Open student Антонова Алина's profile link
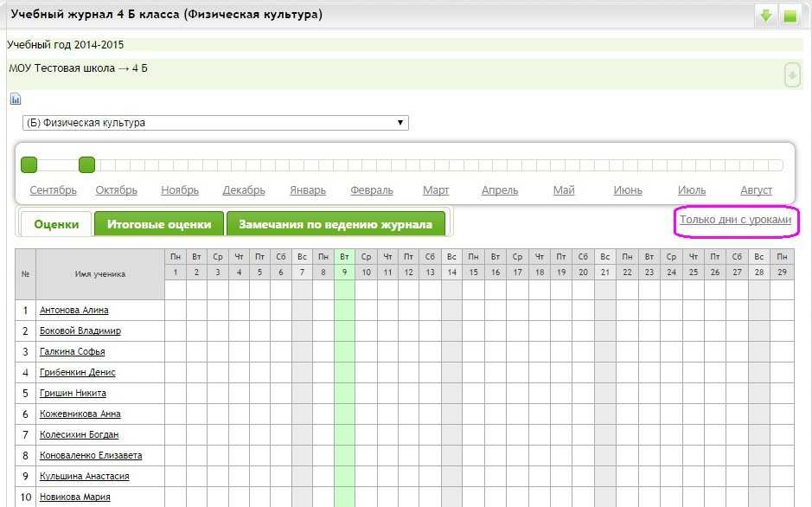Viewport: 812px width, 507px height. click(74, 311)
